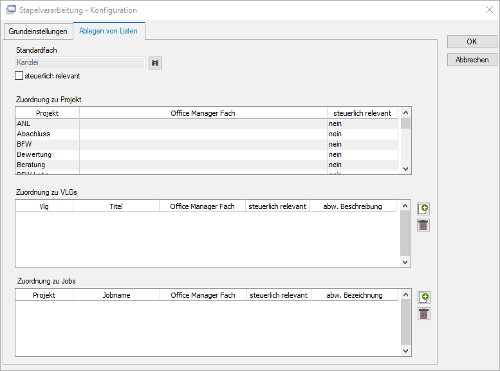Add new VLG assignment row
Viewport: 500px width, 371px height.
[423, 209]
